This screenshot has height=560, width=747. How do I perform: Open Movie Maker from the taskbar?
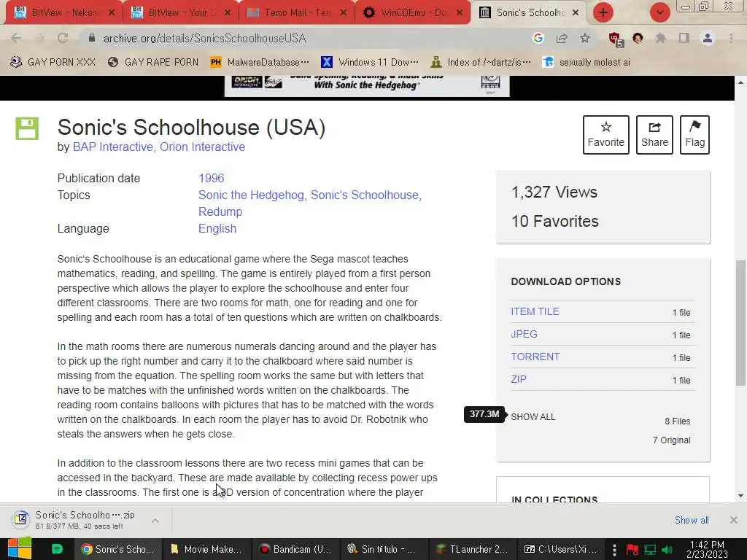(206, 549)
